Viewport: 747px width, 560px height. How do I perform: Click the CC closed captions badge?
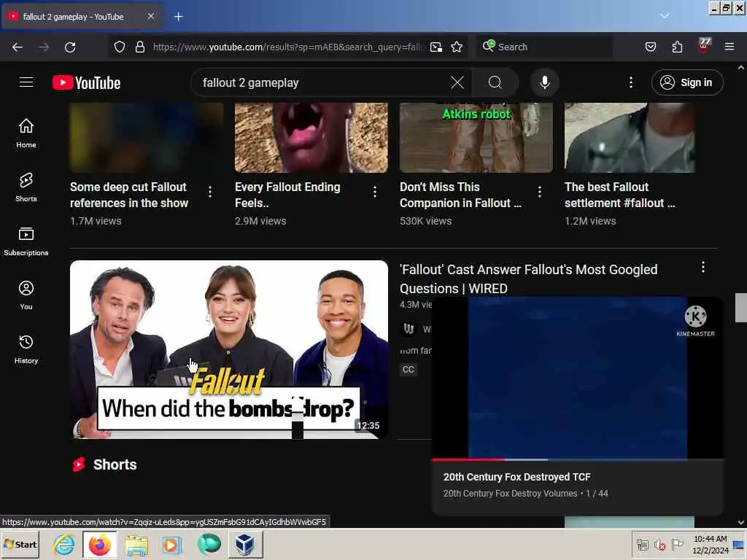click(409, 370)
